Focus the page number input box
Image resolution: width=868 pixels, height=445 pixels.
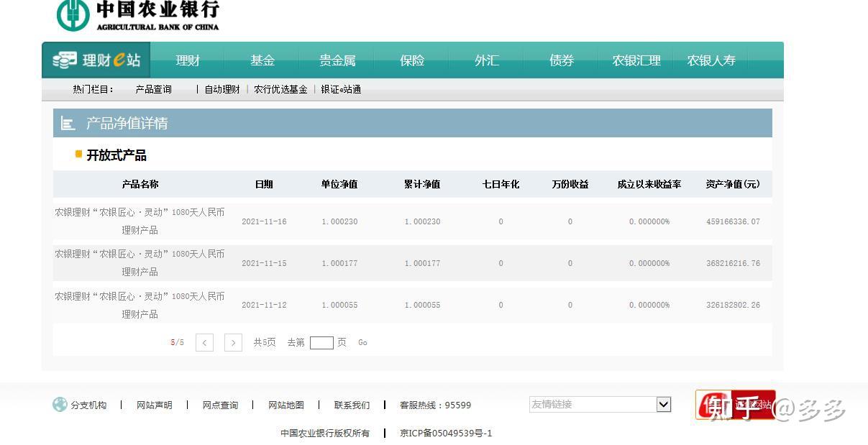321,343
